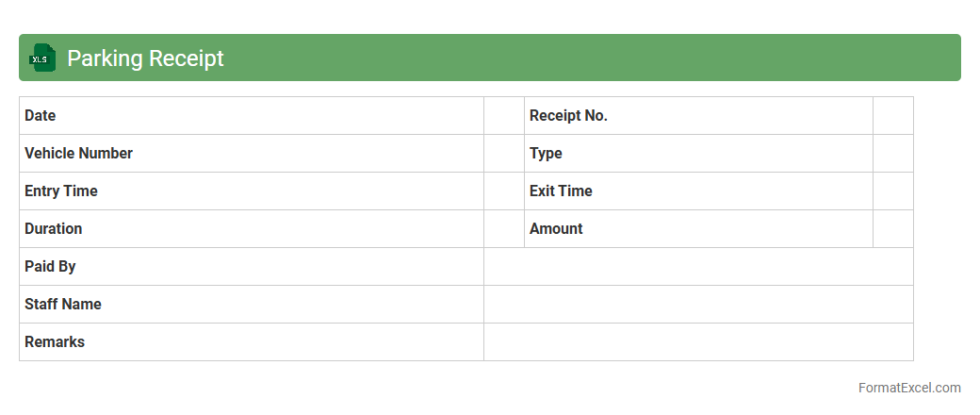Viewport: 980px width, 415px height.
Task: Select the Vehicle Number label cell
Action: tap(251, 154)
